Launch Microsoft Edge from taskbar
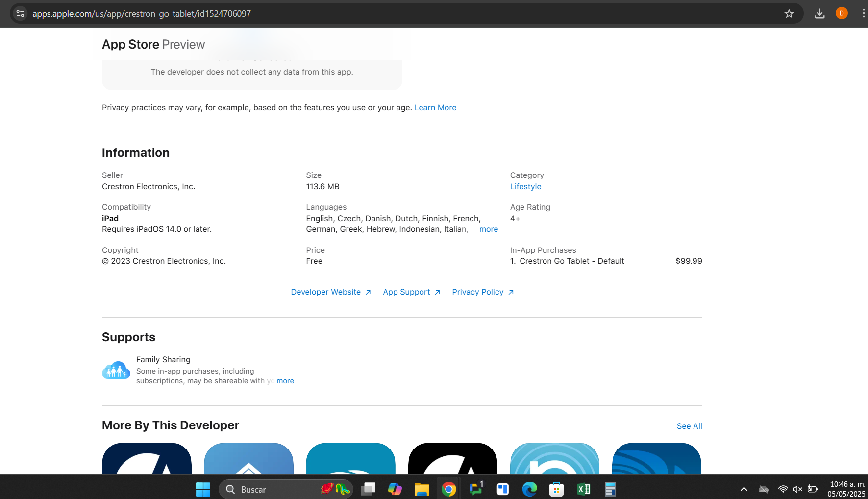This screenshot has width=868, height=499. pos(529,489)
